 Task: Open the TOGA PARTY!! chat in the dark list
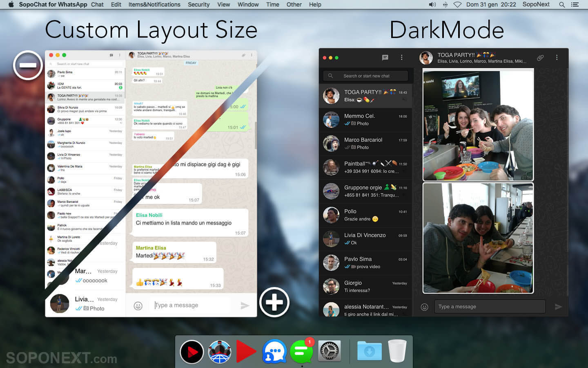(x=365, y=96)
